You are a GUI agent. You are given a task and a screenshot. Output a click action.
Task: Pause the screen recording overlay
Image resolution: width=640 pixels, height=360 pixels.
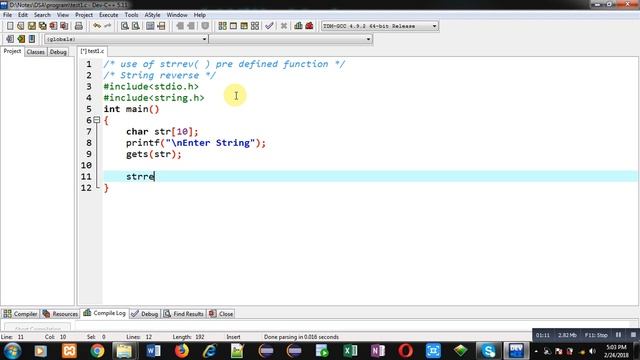pyautogui.click(x=618, y=335)
